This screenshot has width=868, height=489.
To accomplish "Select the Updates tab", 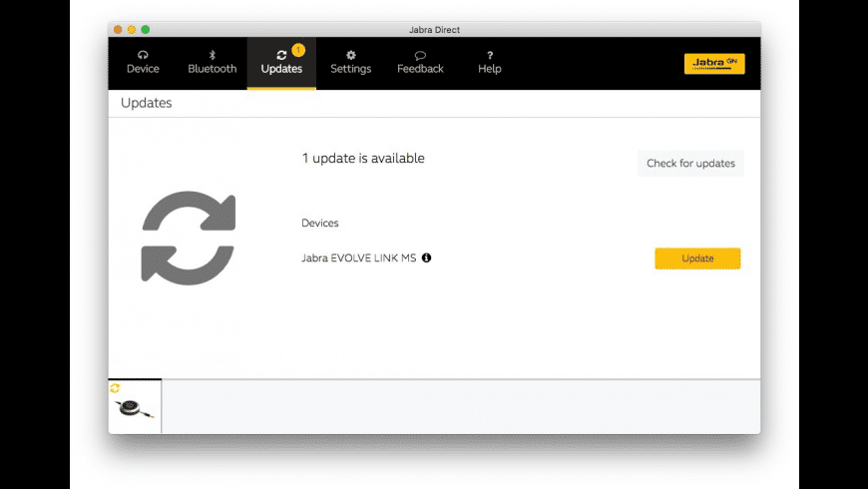I will (281, 63).
